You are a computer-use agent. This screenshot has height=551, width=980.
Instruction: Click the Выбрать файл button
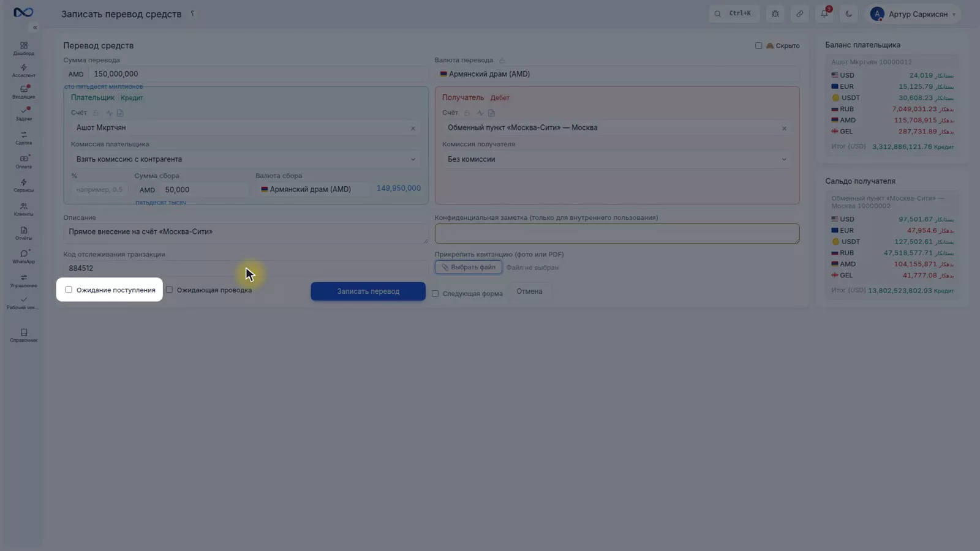point(469,267)
